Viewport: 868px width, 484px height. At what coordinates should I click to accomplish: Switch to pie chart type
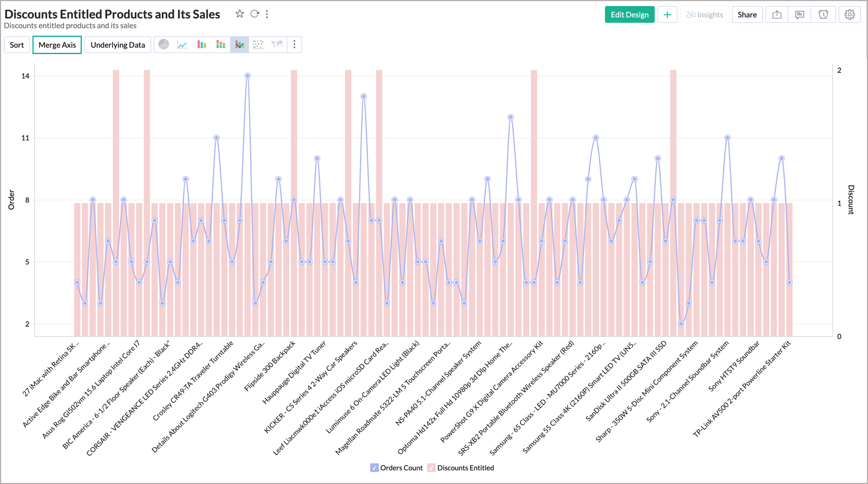(x=164, y=45)
